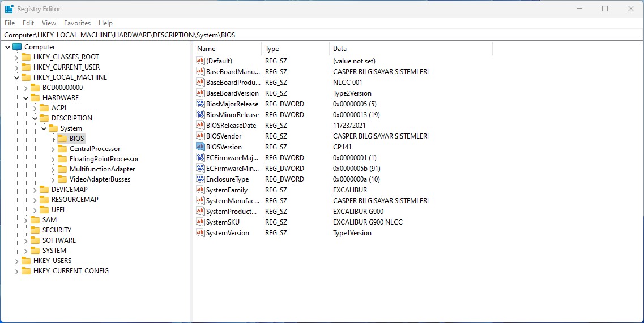Click the Computer icon at tree root
Viewport: 644px width, 323px height.
pyautogui.click(x=17, y=47)
